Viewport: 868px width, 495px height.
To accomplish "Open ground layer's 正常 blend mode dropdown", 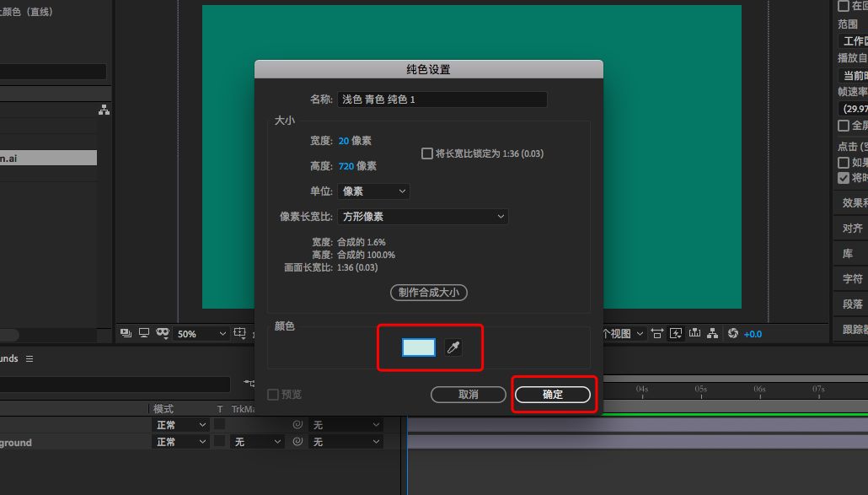I will pyautogui.click(x=180, y=442).
